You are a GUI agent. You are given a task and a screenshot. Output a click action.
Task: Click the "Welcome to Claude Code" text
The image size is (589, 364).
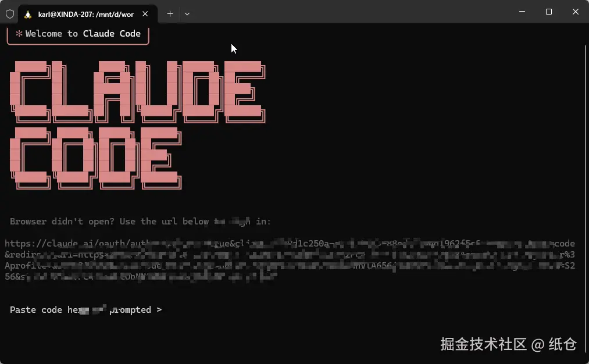tap(83, 33)
